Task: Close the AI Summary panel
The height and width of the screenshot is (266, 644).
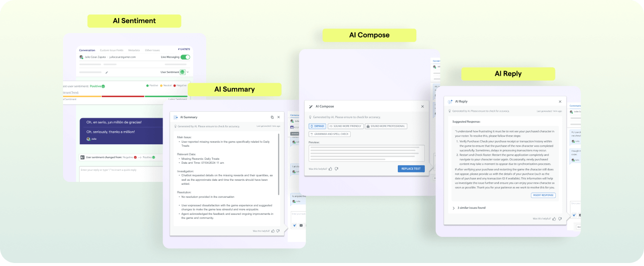Action: (279, 117)
